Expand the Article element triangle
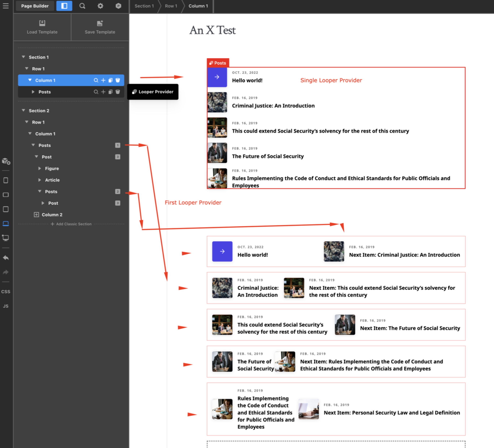 click(x=40, y=180)
